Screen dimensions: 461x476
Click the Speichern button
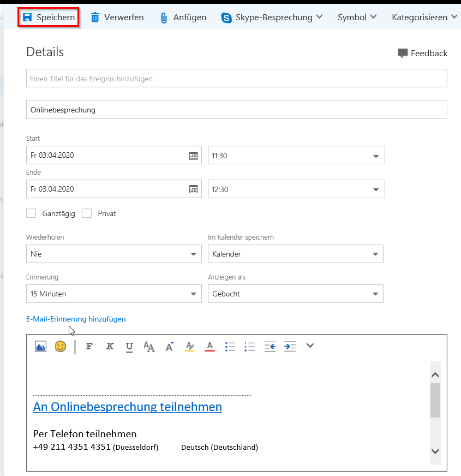coord(49,17)
